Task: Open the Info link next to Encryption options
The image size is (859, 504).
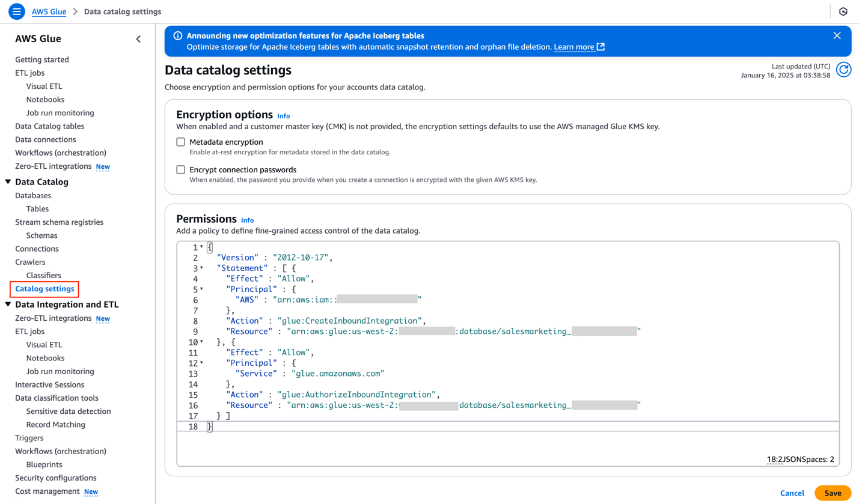Action: (283, 116)
